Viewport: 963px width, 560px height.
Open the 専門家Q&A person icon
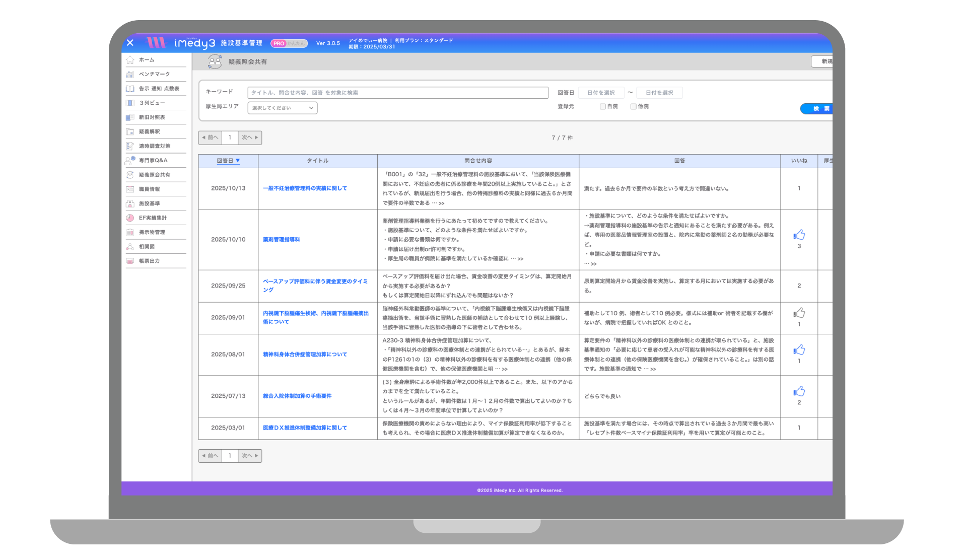[x=130, y=160]
